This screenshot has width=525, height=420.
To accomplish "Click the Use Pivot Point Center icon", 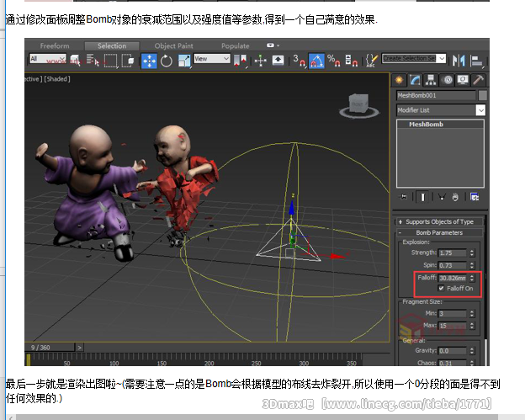I will [241, 61].
